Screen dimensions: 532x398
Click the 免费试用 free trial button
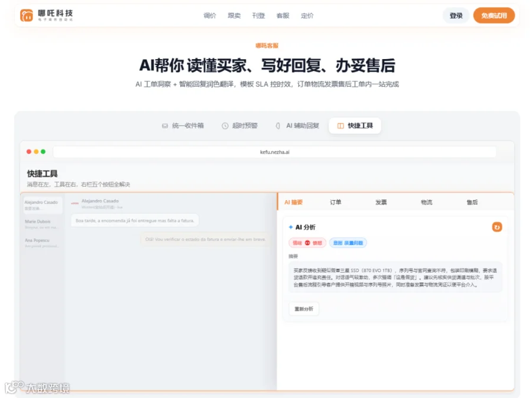494,15
